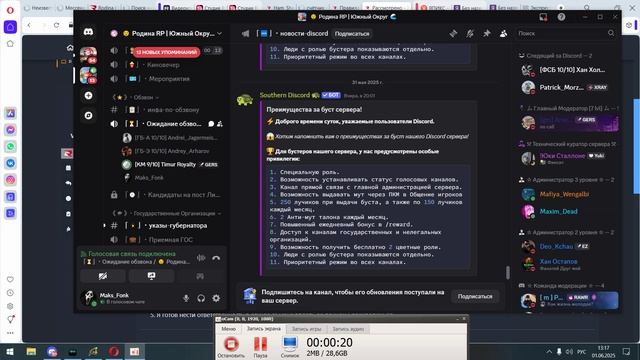The image size is (640, 360).
Task: Take a Снимок screenshot in oCam
Action: 290,347
